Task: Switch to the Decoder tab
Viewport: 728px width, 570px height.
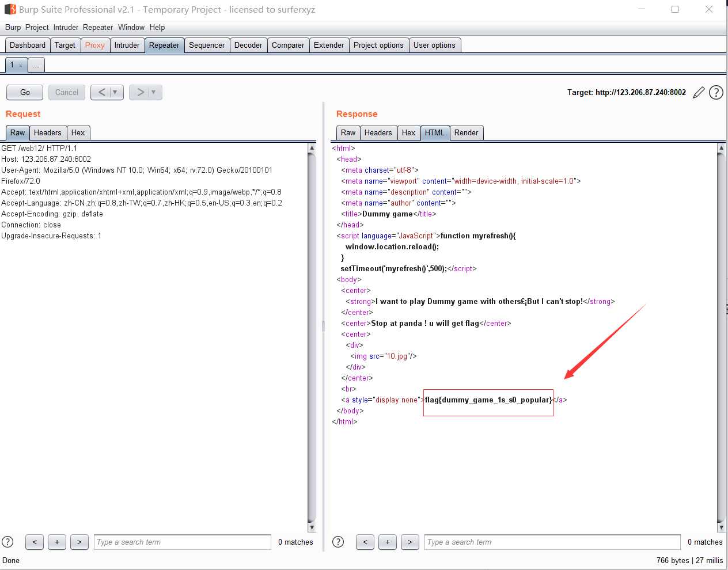Action: click(248, 45)
